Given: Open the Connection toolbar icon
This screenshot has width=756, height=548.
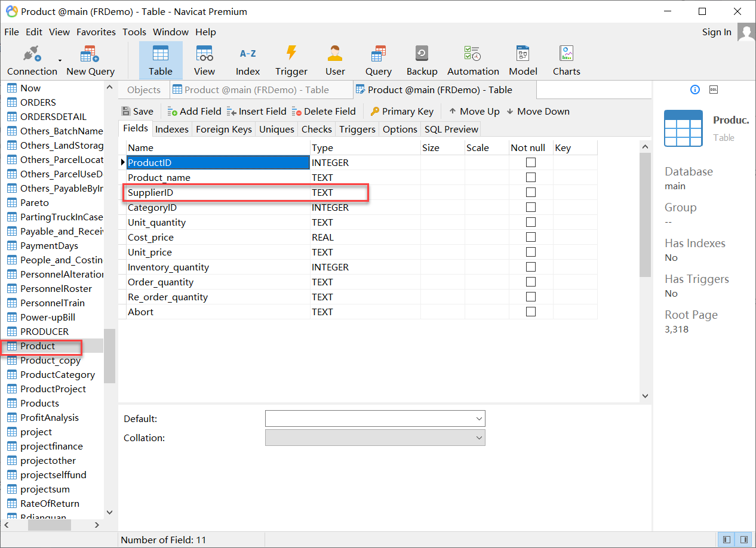Looking at the screenshot, I should 32,60.
